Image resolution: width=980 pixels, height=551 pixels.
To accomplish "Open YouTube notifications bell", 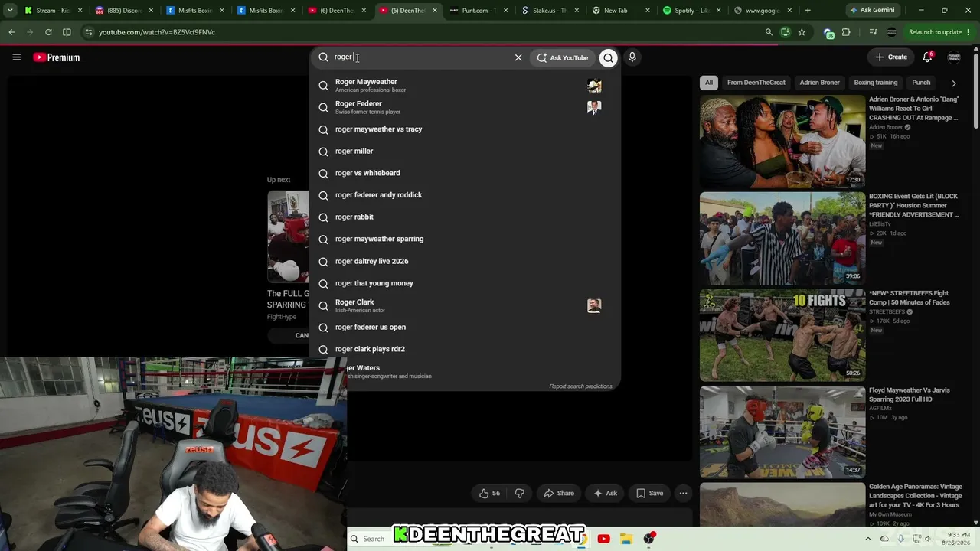I will pyautogui.click(x=928, y=57).
